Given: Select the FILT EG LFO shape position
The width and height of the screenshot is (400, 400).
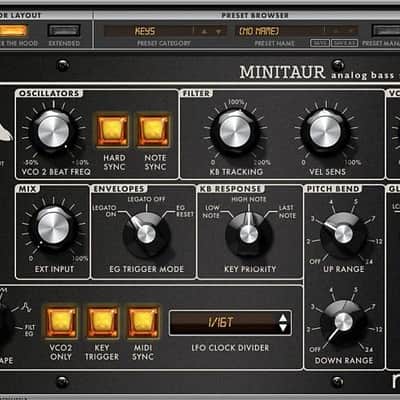Looking at the screenshot, I should 29,330.
